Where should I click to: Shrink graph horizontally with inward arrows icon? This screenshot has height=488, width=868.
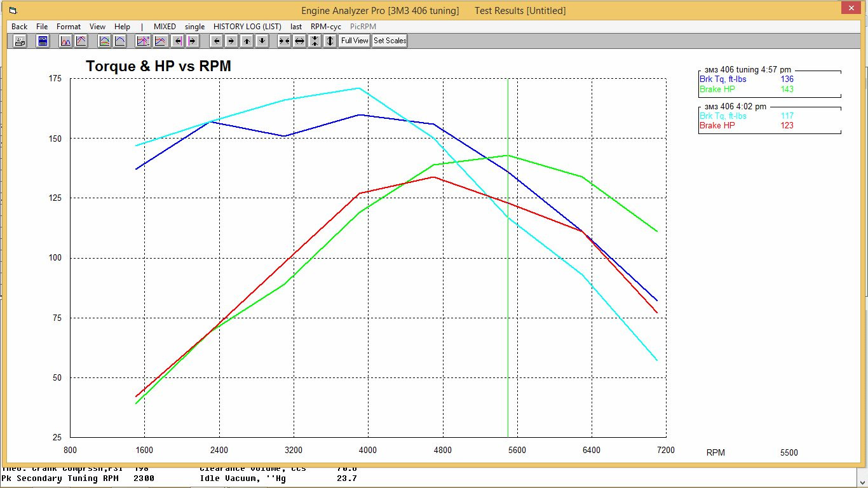pyautogui.click(x=284, y=41)
